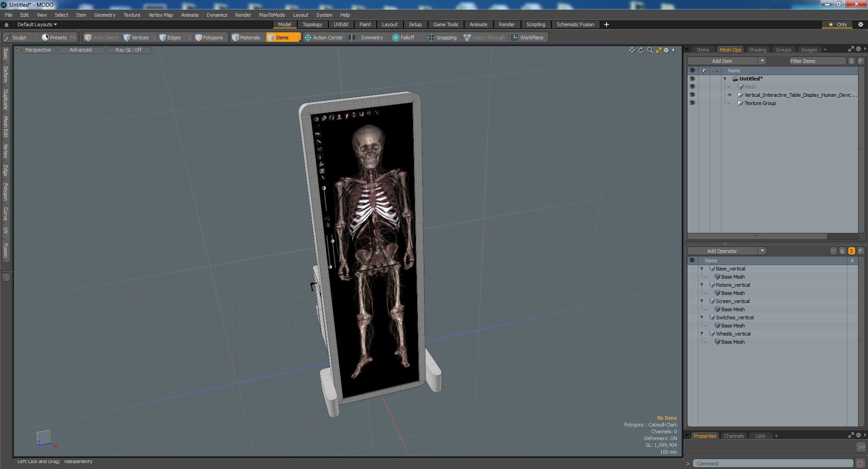Screen dimensions: 868x469
Task: Click Add Operator button
Action: (x=722, y=251)
